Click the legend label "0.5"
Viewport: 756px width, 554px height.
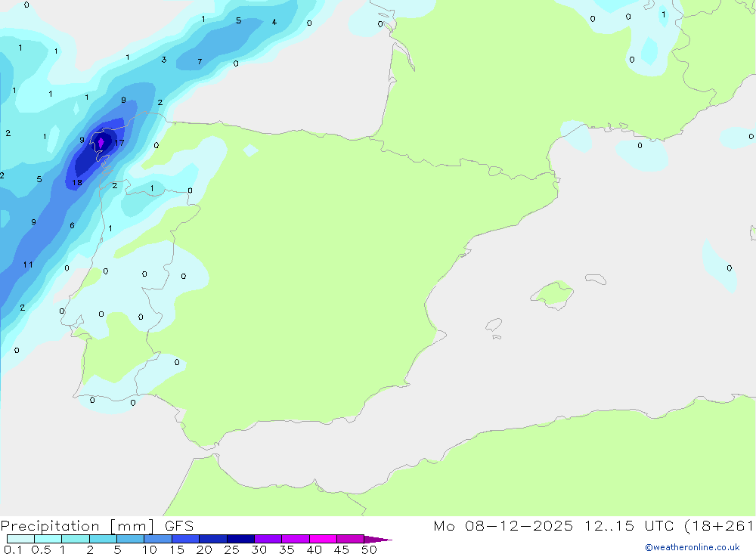[x=41, y=549]
